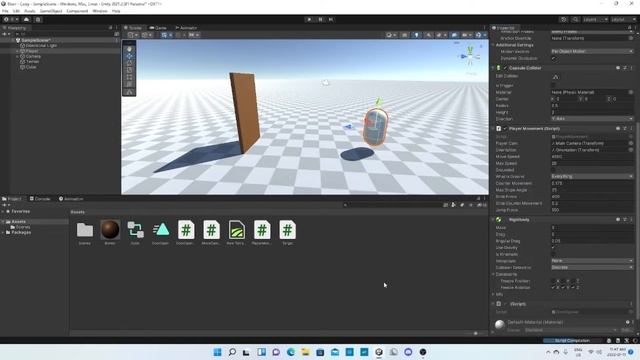This screenshot has width=640, height=360.
Task: Pick object for Player Cam field
Action: tap(631, 143)
